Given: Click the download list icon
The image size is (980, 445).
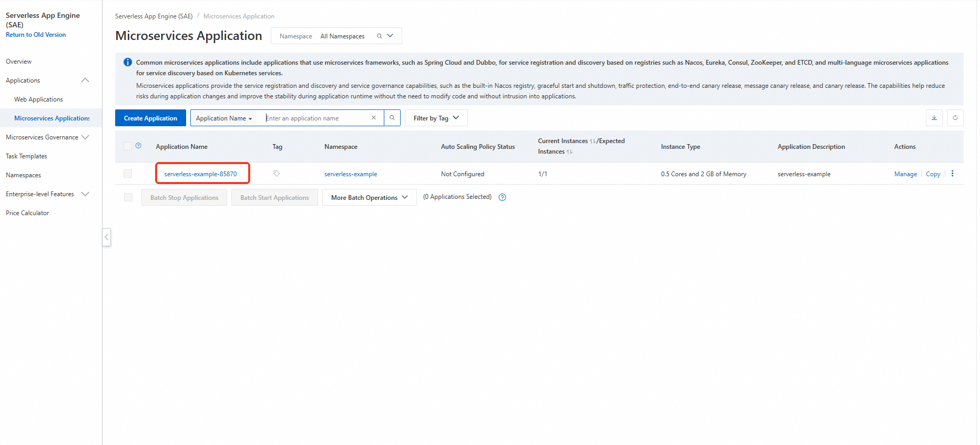Looking at the screenshot, I should 934,118.
